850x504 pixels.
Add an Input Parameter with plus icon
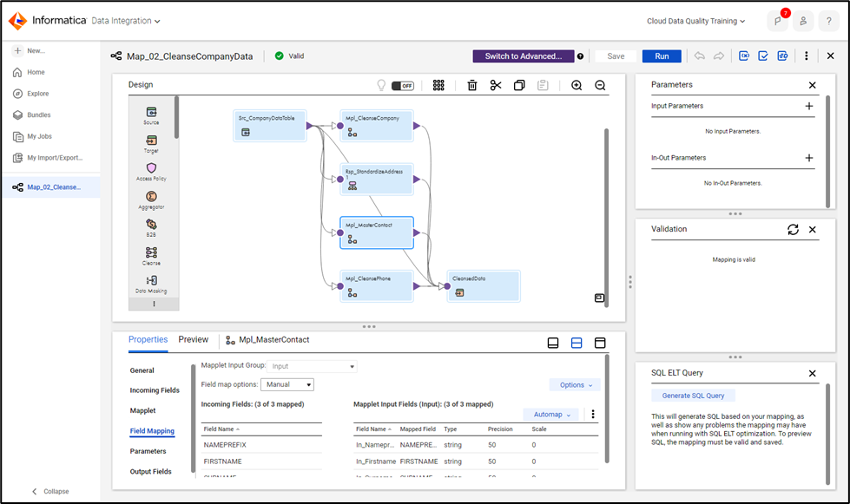pos(809,106)
